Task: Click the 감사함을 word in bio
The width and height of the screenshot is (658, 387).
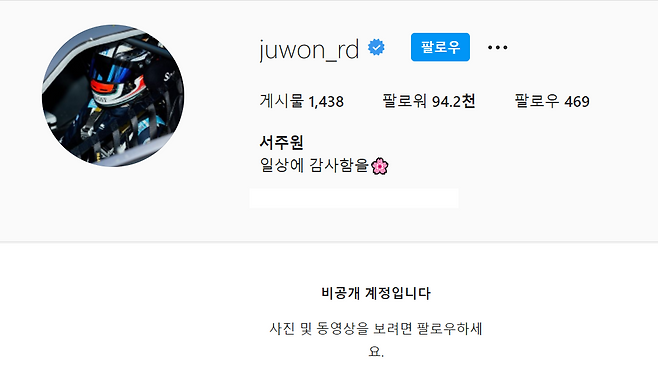Action: coord(339,165)
